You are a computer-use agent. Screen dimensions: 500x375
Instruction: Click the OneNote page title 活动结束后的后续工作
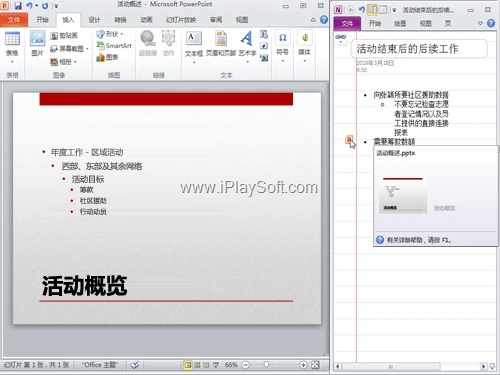click(x=408, y=49)
